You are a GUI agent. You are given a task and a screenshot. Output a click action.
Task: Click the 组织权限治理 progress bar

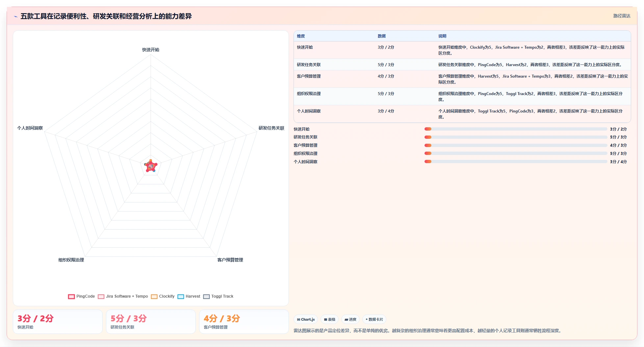[x=516, y=153]
